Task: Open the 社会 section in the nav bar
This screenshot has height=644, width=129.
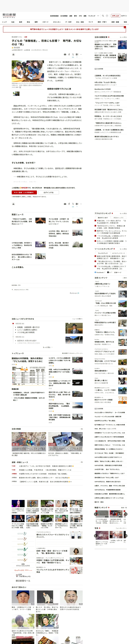Action: pos(13,22)
